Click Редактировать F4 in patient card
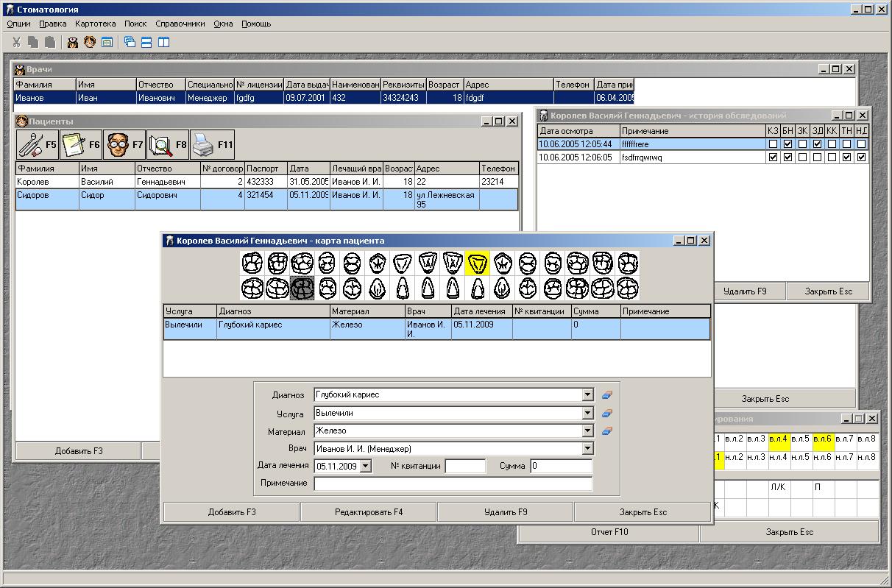Screen dimensions: 892x588 point(369,512)
